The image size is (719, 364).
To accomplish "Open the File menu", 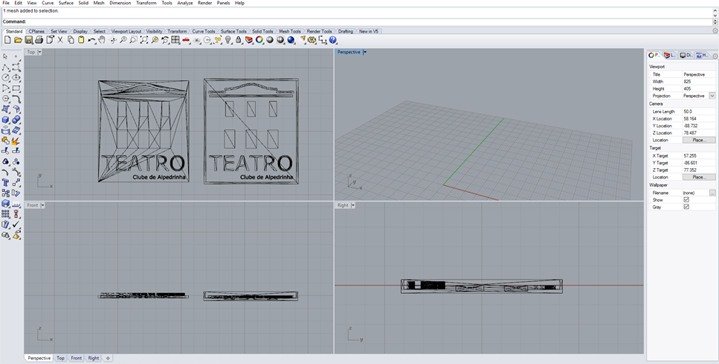I will (x=6, y=3).
